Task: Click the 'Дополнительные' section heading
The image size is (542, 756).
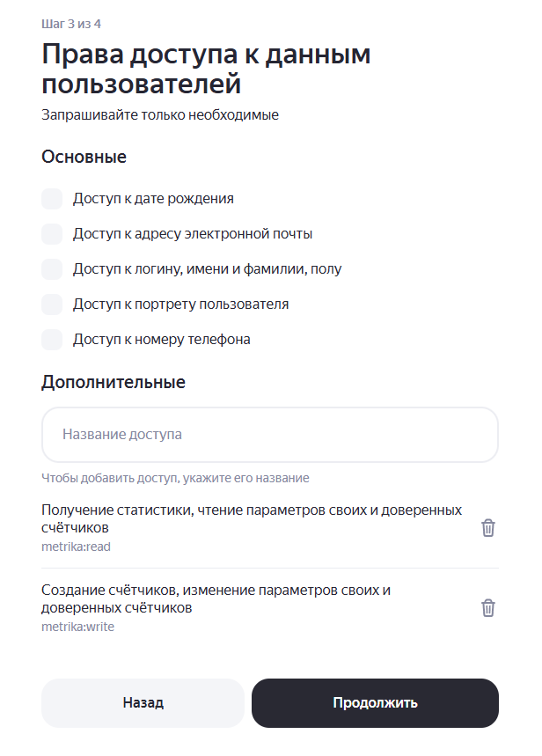Action: point(113,383)
